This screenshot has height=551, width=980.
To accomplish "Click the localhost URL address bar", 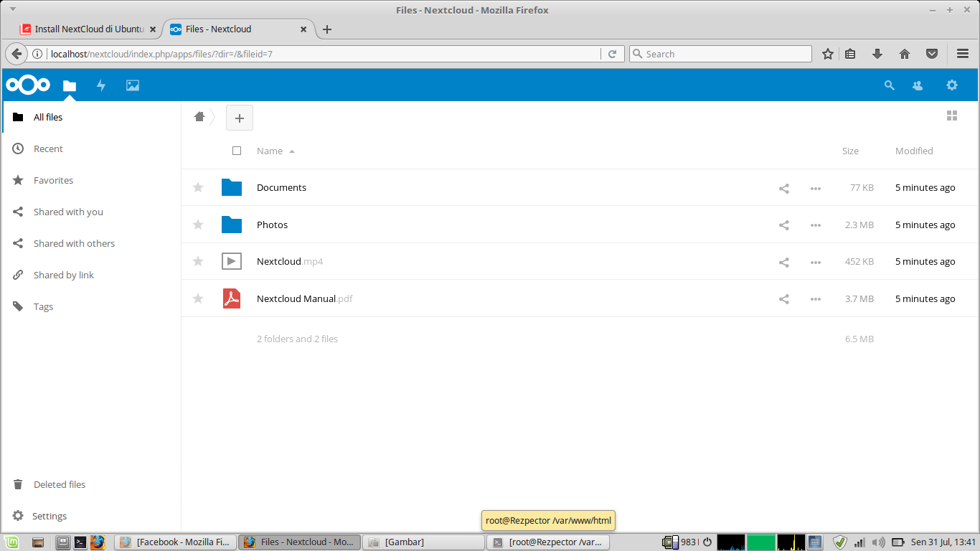I will point(323,54).
